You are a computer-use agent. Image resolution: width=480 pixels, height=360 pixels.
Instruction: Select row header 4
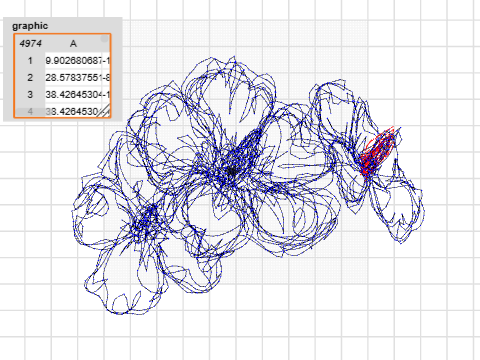(x=30, y=111)
